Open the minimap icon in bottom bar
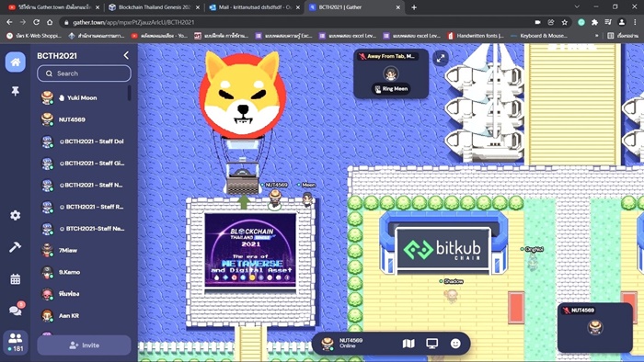This screenshot has height=362, width=644. (408, 344)
